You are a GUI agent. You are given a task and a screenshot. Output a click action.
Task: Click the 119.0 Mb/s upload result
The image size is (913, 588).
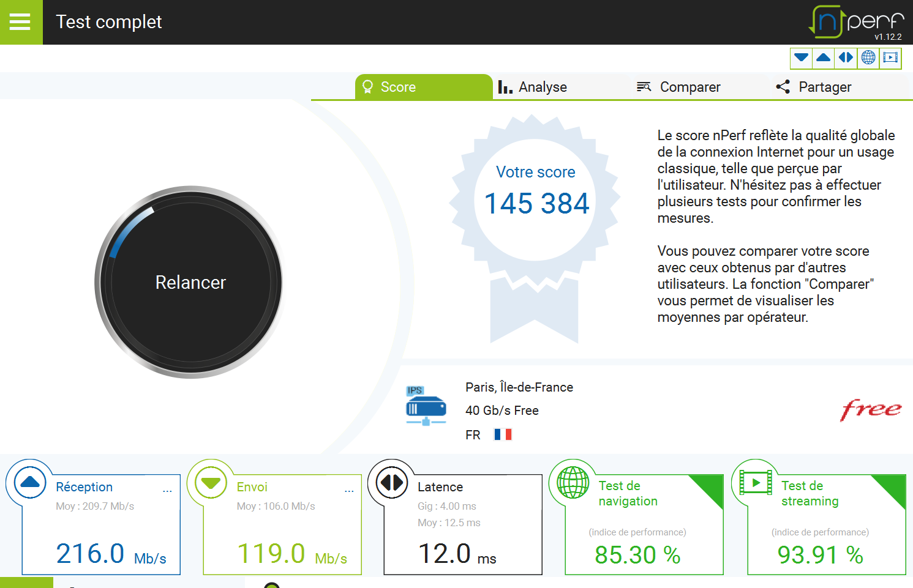[x=292, y=554]
